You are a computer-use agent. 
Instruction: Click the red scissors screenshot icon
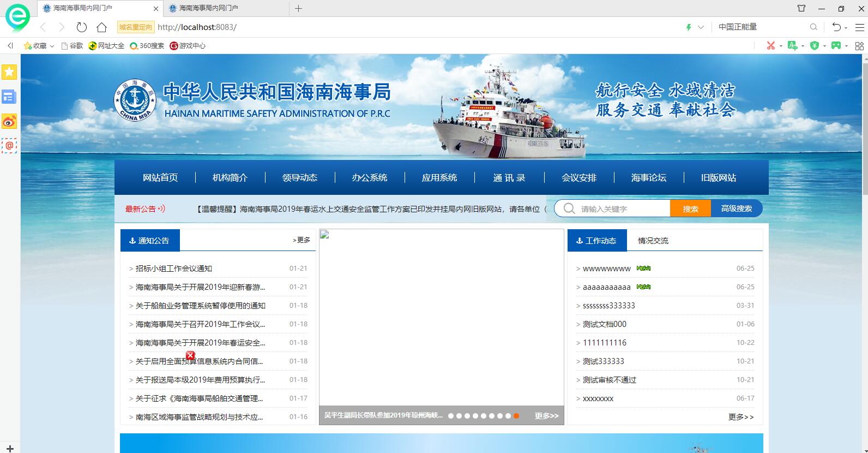771,45
